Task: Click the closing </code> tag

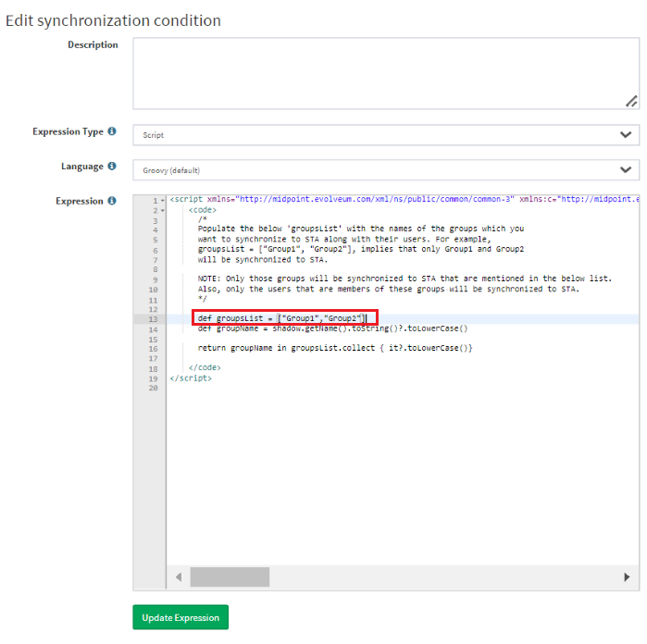Action: [205, 367]
